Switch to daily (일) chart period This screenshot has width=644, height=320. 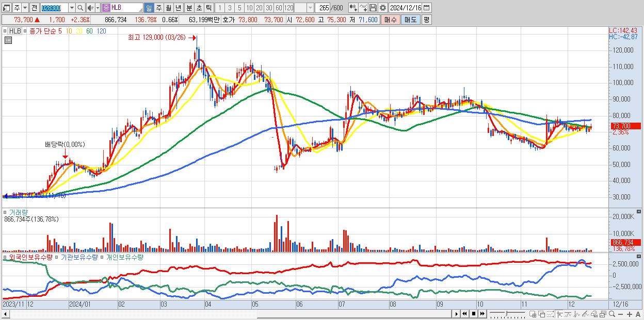(x=149, y=8)
